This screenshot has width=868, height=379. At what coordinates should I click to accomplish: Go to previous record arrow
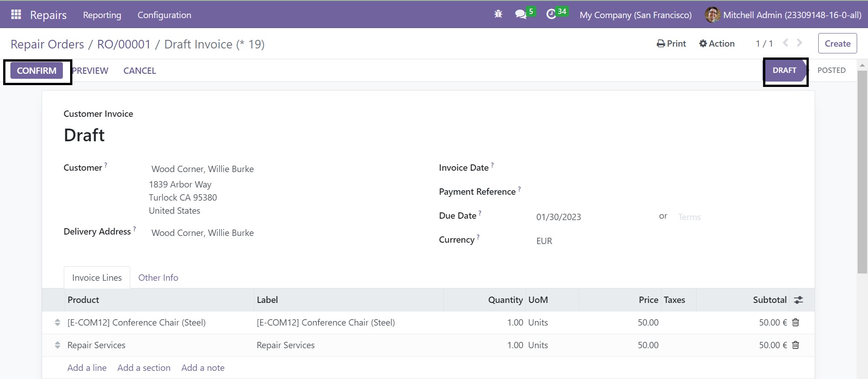(786, 43)
